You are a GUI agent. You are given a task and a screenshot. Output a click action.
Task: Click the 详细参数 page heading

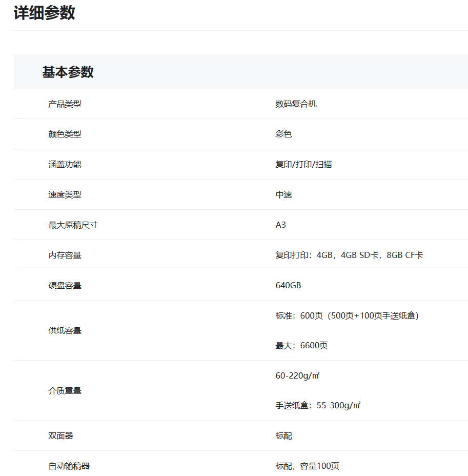[x=44, y=13]
